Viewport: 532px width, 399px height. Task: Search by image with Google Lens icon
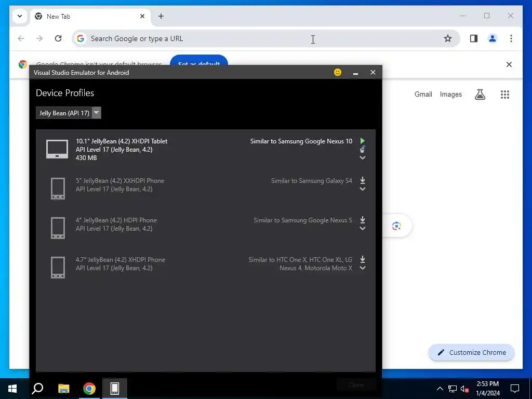click(x=396, y=225)
